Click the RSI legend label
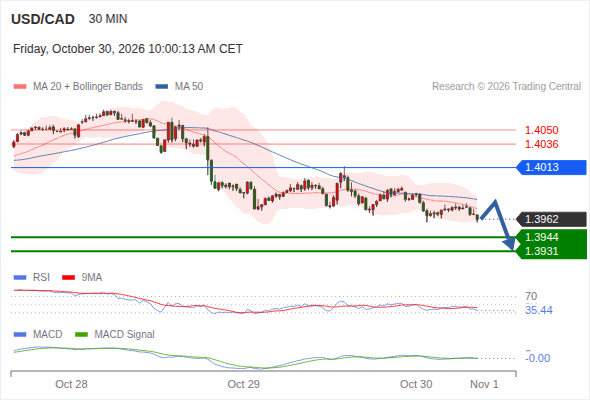Viewport: 590px width, 400px height. 41,277
